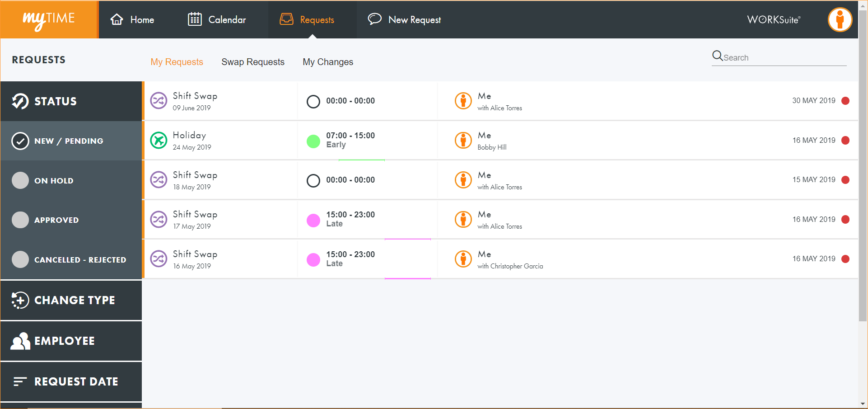The width and height of the screenshot is (868, 409).
Task: Click green Early shift color dot
Action: [313, 141]
